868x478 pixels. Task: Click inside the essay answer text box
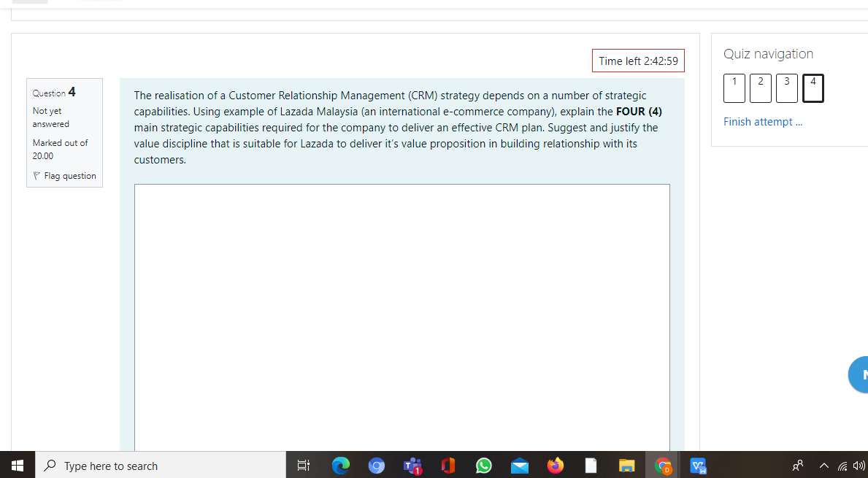click(x=402, y=317)
